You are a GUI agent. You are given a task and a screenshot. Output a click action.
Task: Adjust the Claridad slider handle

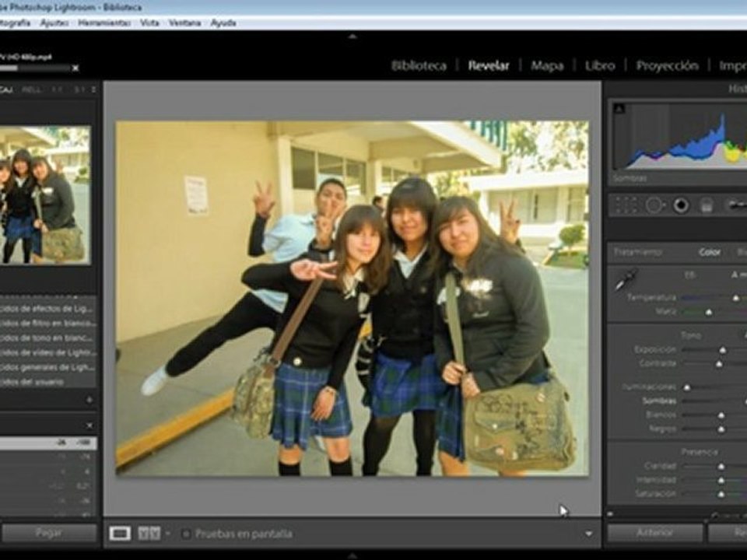click(721, 466)
